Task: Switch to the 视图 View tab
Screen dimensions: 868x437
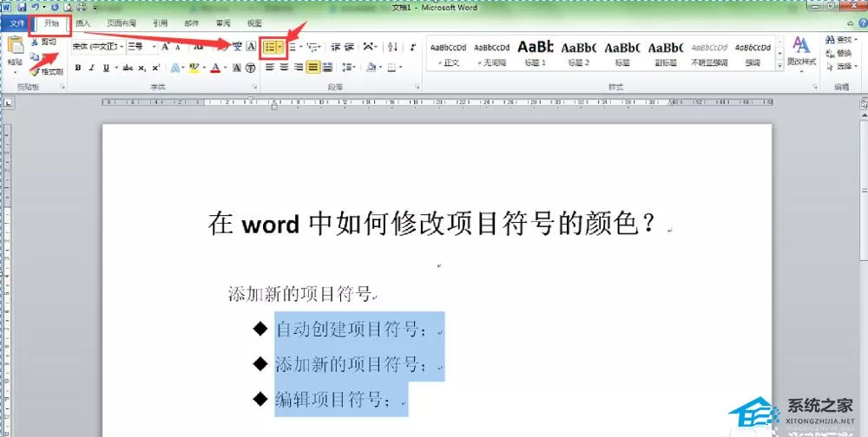Action: [x=254, y=23]
